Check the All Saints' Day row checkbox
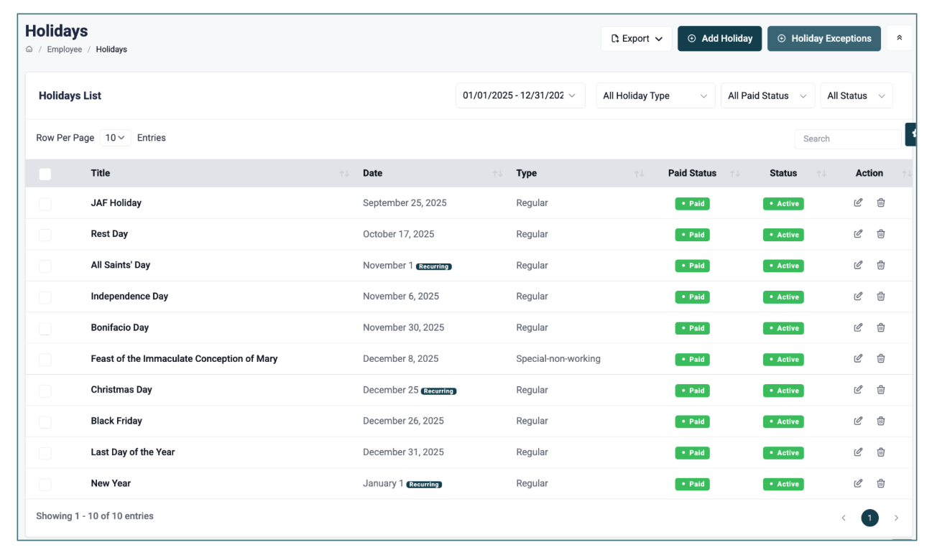This screenshot has width=937, height=560. pyautogui.click(x=45, y=266)
